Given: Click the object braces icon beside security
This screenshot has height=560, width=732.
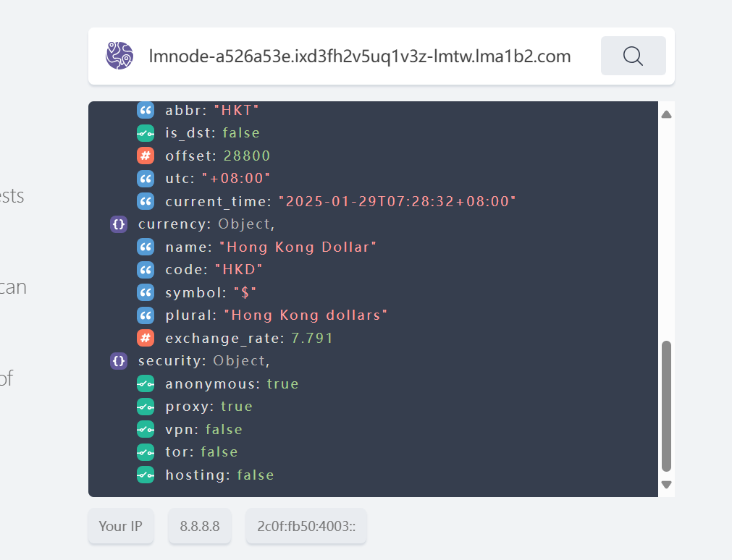Looking at the screenshot, I should coord(118,361).
